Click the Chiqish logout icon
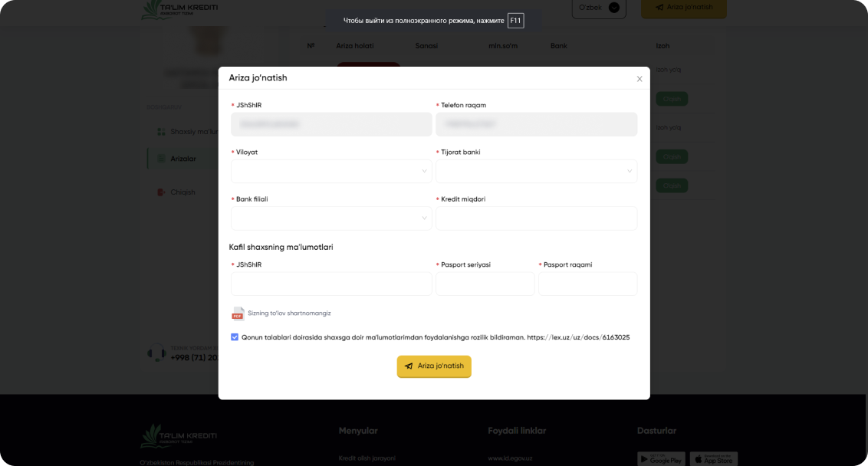 tap(161, 192)
